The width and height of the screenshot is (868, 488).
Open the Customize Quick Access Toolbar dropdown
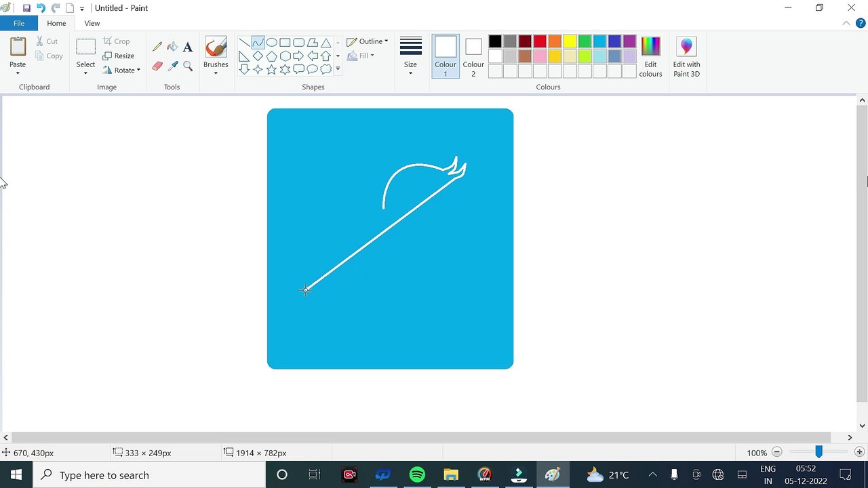tap(82, 9)
